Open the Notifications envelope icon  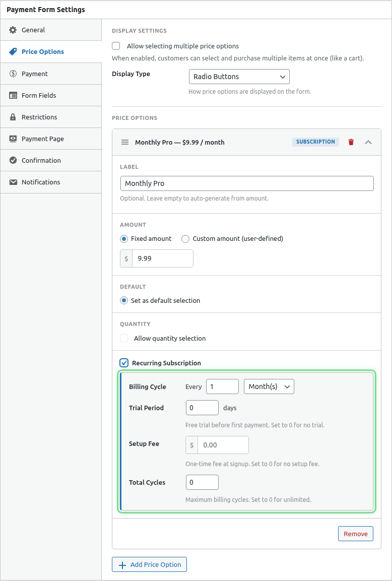12,182
